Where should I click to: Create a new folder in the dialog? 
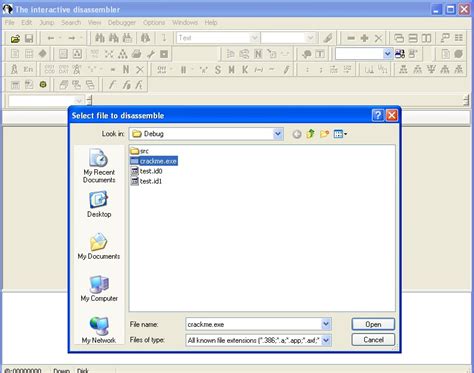point(324,134)
